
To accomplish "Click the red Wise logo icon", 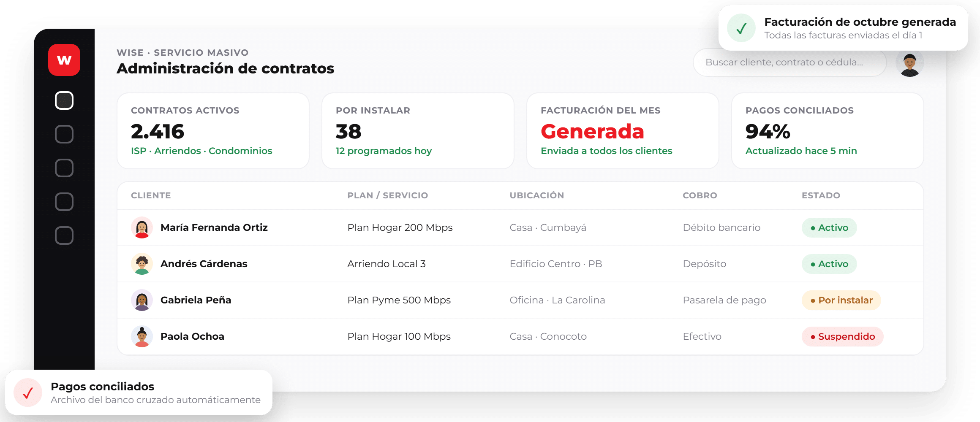I will [64, 60].
